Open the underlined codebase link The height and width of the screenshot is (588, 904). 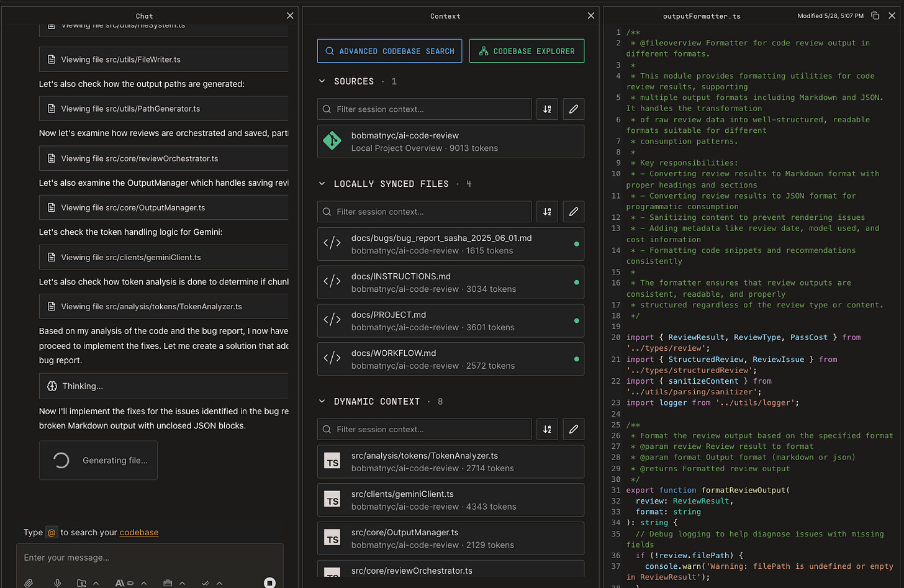tap(138, 532)
